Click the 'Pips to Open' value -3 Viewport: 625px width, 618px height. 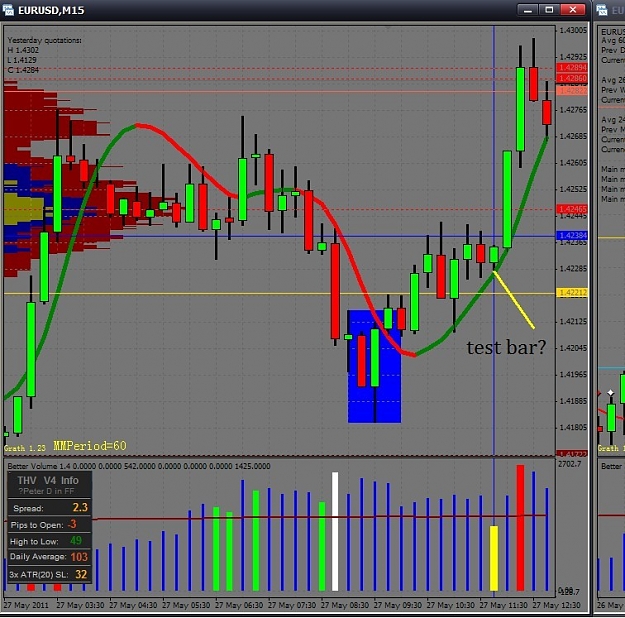click(x=72, y=524)
